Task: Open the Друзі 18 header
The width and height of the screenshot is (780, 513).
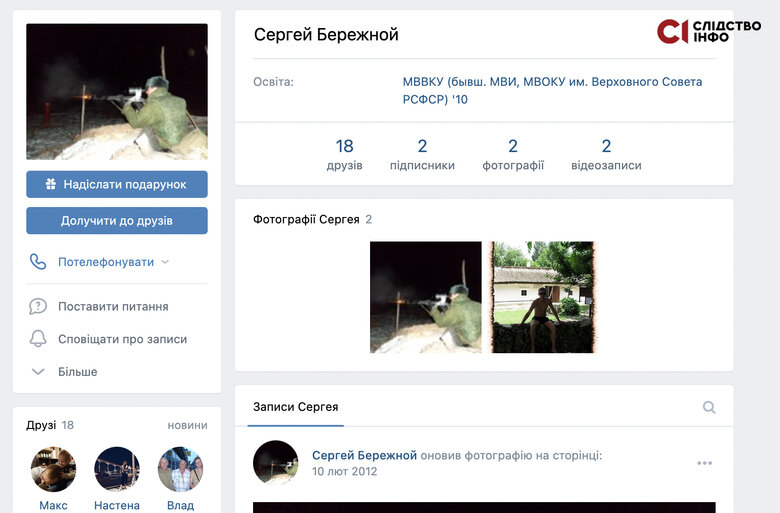Action: (x=50, y=425)
